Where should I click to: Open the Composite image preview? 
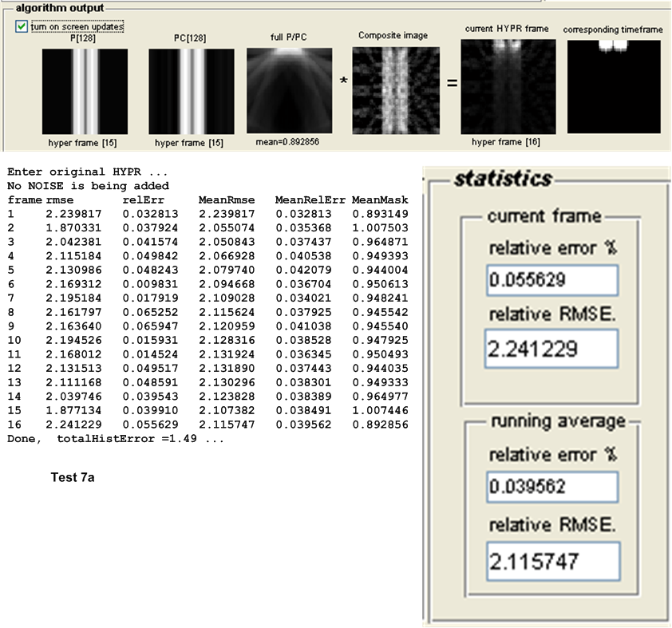click(x=397, y=89)
